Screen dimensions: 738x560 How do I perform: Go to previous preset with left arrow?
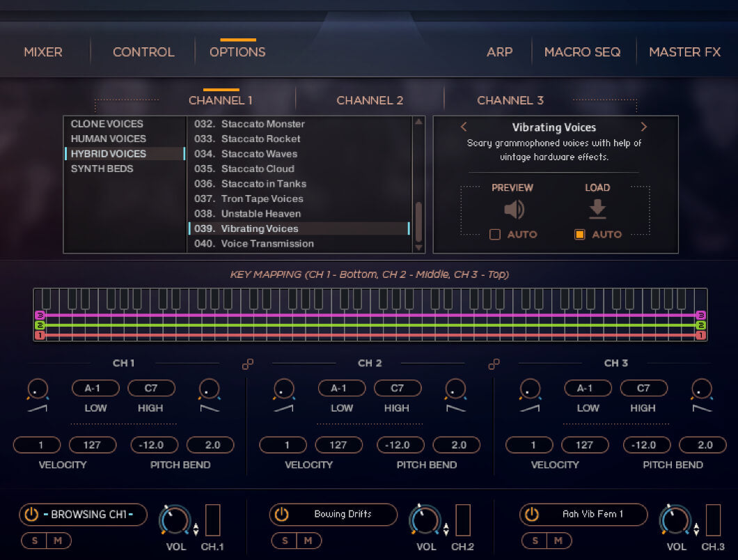tap(464, 127)
